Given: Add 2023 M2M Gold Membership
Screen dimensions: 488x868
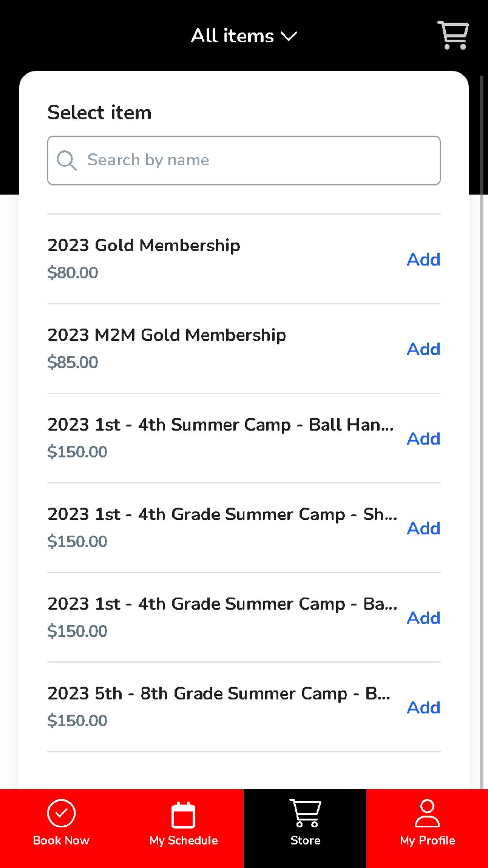Looking at the screenshot, I should 423,349.
